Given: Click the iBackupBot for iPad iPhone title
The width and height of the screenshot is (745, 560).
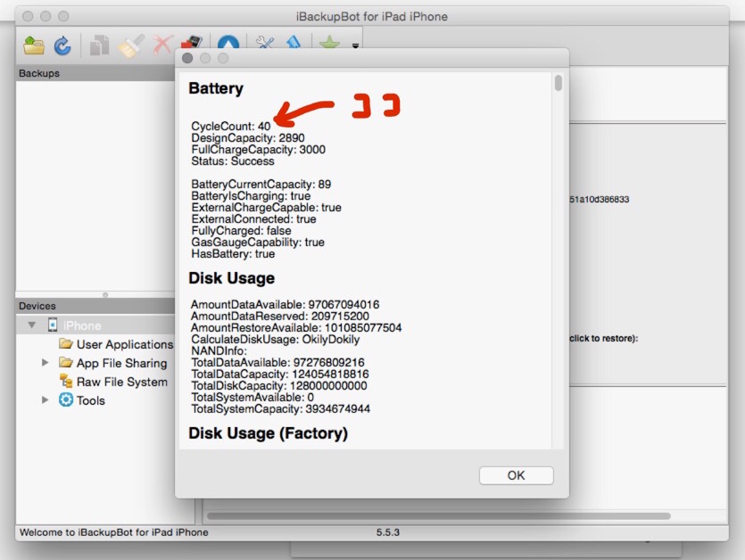Looking at the screenshot, I should [x=372, y=17].
